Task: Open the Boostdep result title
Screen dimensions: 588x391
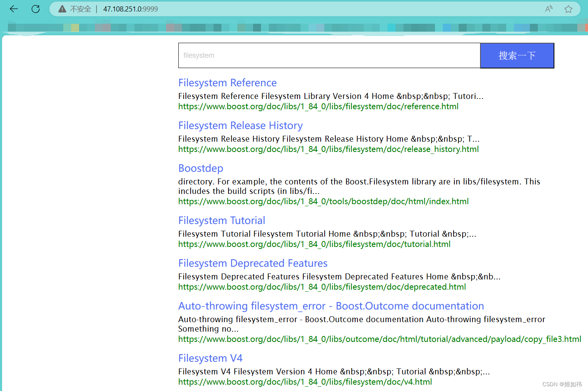Action: [x=200, y=168]
